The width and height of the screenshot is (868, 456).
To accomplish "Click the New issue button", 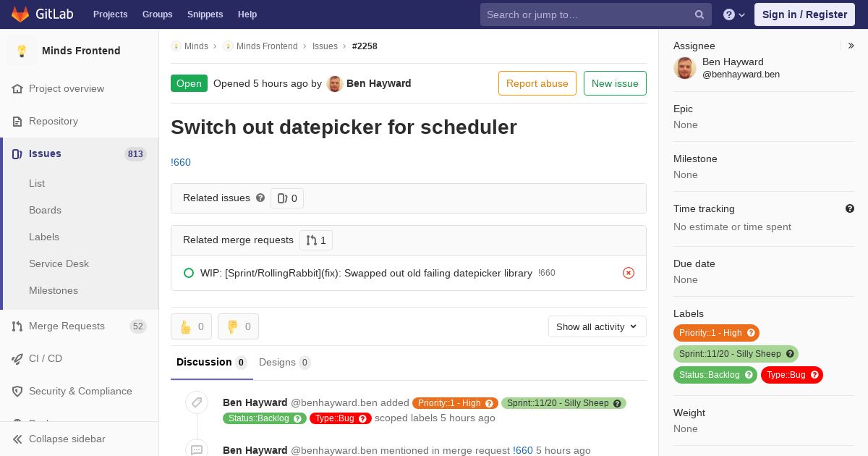I will tap(615, 83).
